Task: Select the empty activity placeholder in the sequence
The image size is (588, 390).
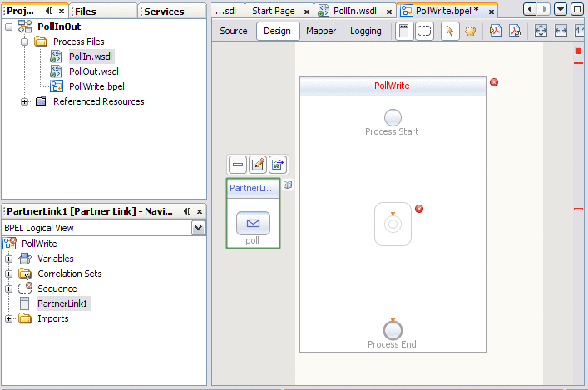Action: pyautogui.click(x=393, y=225)
